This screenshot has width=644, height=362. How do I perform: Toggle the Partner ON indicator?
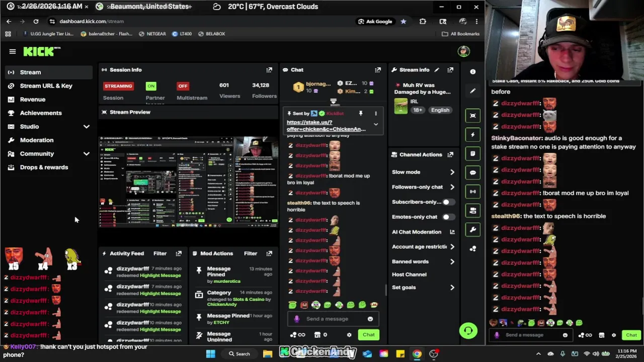tap(151, 86)
